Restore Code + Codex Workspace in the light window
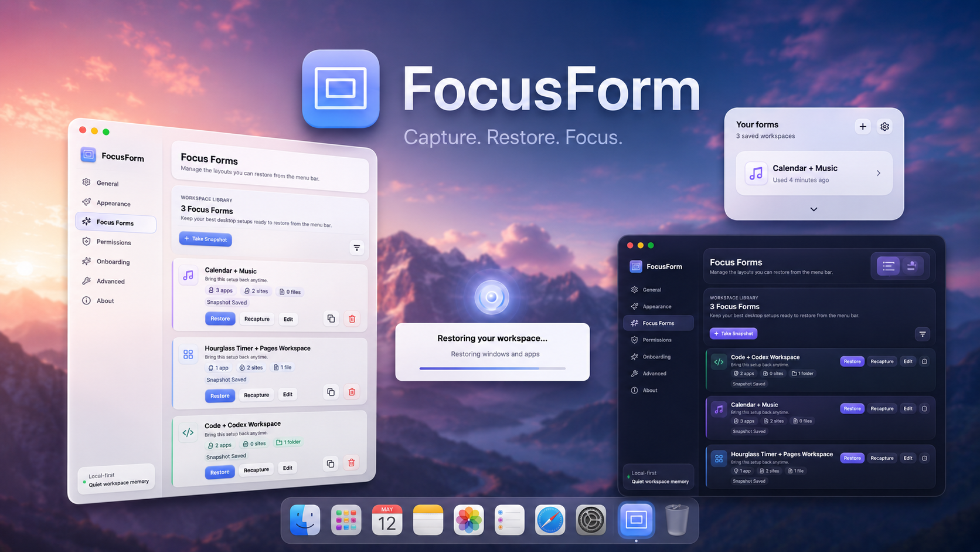Viewport: 980px width, 552px height. [x=220, y=472]
